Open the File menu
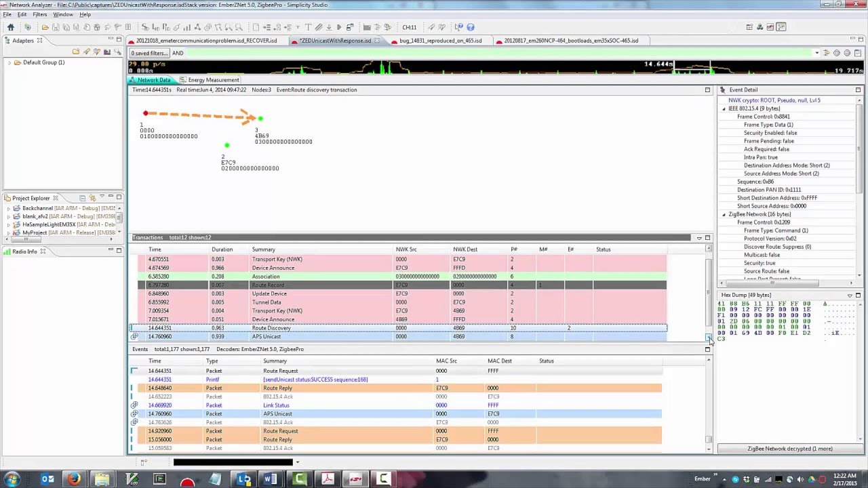 click(7, 14)
